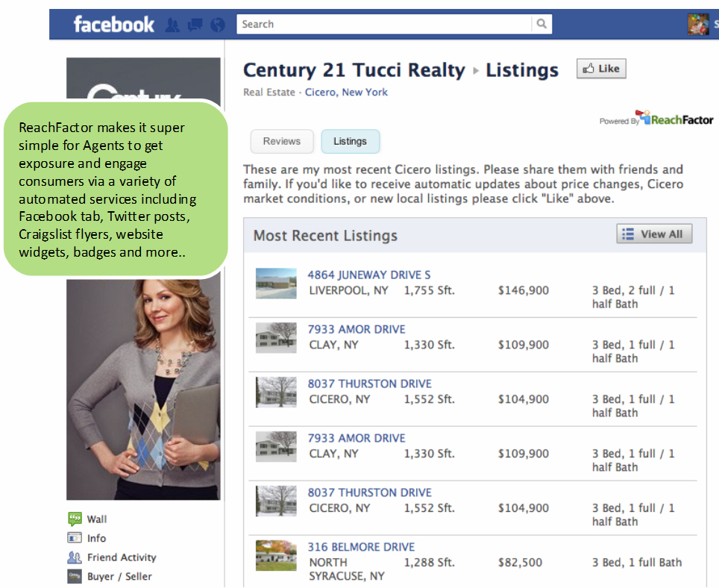Click the Wall speech bubble icon
719x588 pixels.
75,519
